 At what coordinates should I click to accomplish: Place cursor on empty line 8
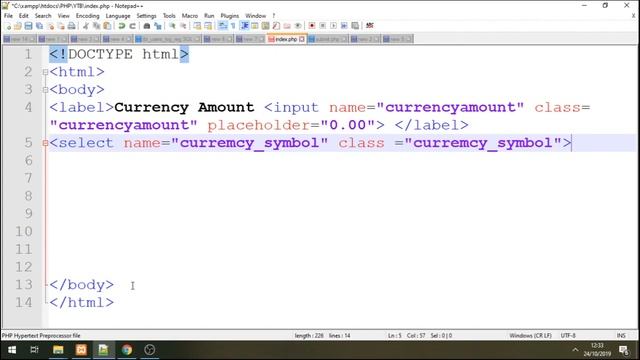(342, 196)
